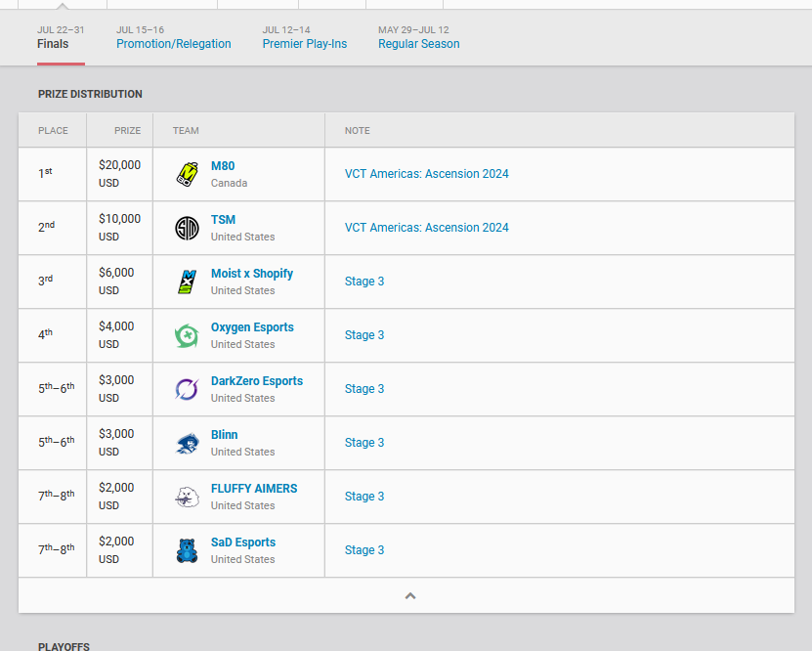Click the 1st place cell

click(53, 174)
